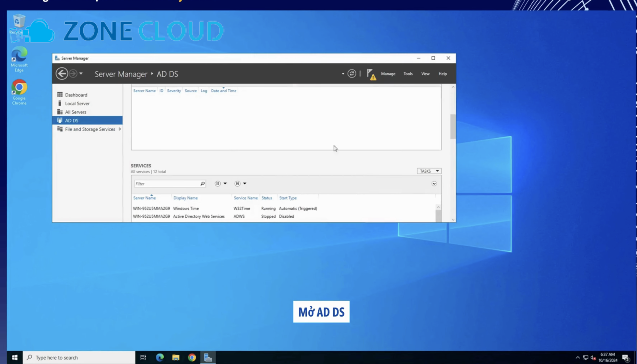This screenshot has height=364, width=637.
Task: Open the Manage menu
Action: 388,74
